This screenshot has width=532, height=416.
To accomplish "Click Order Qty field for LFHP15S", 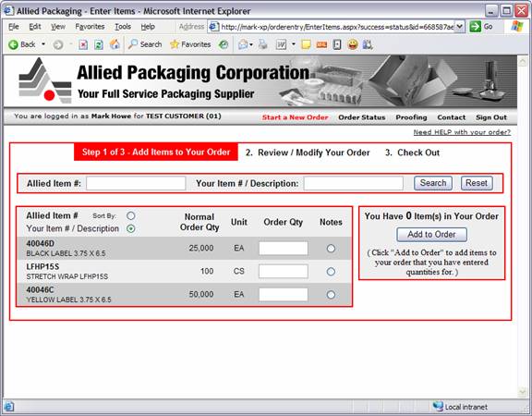I will (x=284, y=272).
